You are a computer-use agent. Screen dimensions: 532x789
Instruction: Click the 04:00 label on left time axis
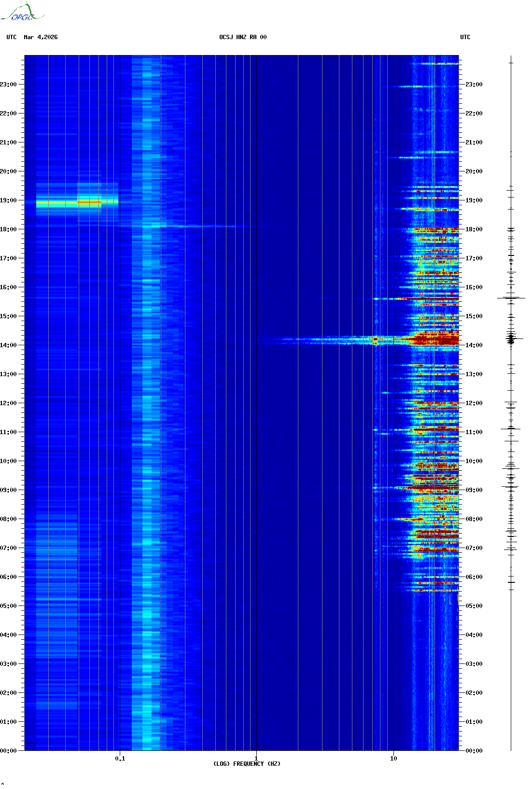click(x=8, y=635)
